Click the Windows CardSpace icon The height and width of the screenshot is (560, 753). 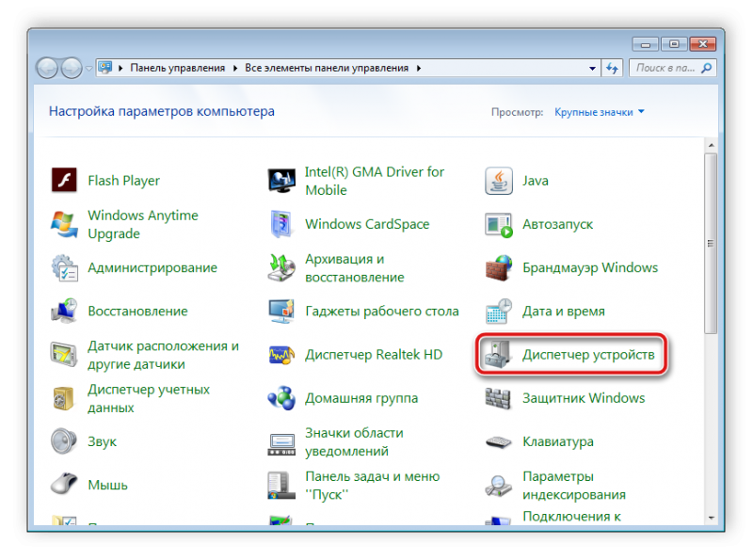(281, 224)
